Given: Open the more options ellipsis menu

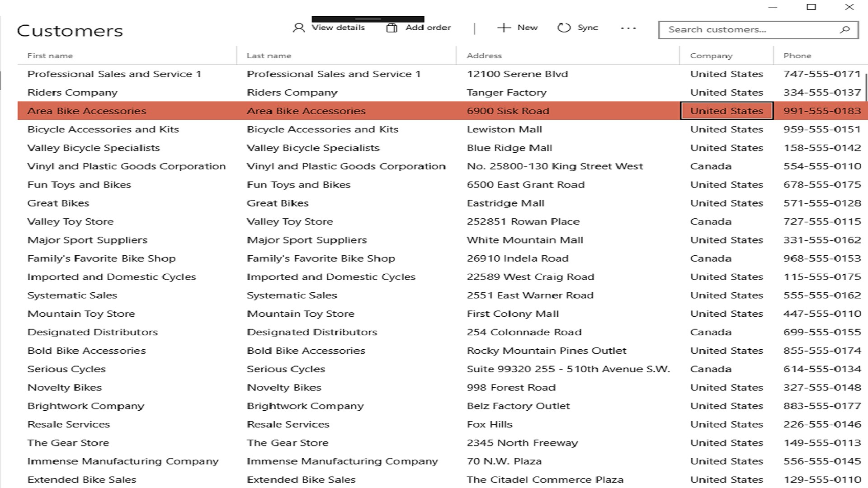Looking at the screenshot, I should click(628, 28).
